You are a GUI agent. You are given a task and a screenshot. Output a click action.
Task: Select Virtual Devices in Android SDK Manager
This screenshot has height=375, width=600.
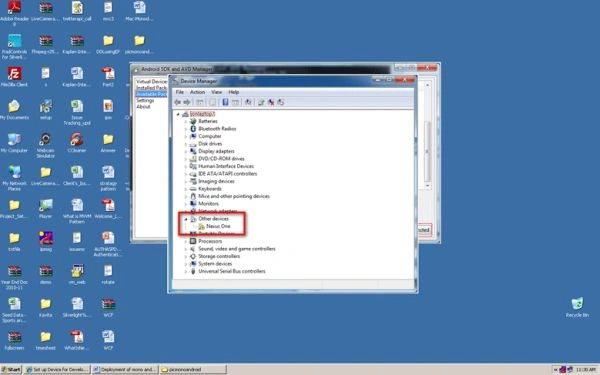pos(151,82)
